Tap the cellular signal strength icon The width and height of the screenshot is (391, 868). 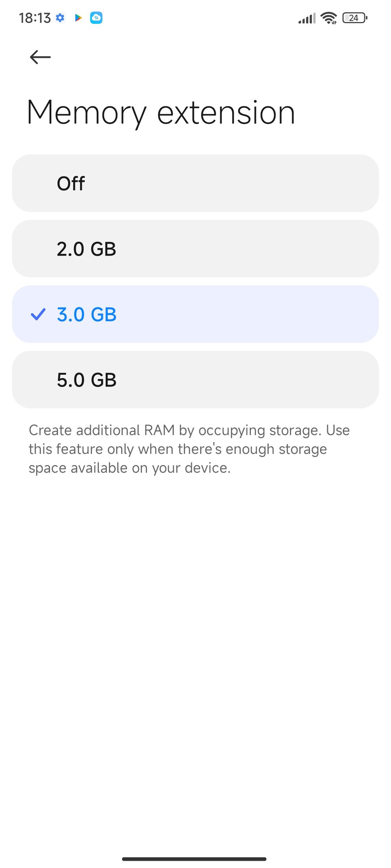tap(307, 18)
